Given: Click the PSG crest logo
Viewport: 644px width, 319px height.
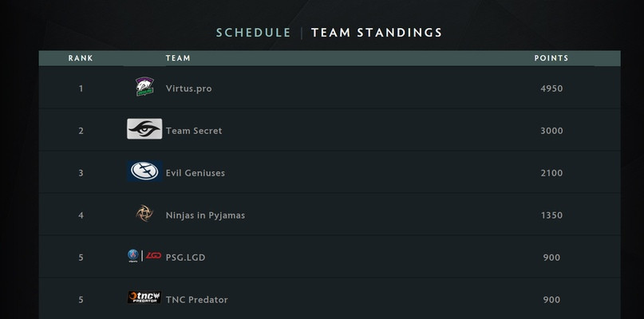Looking at the screenshot, I should tap(133, 255).
